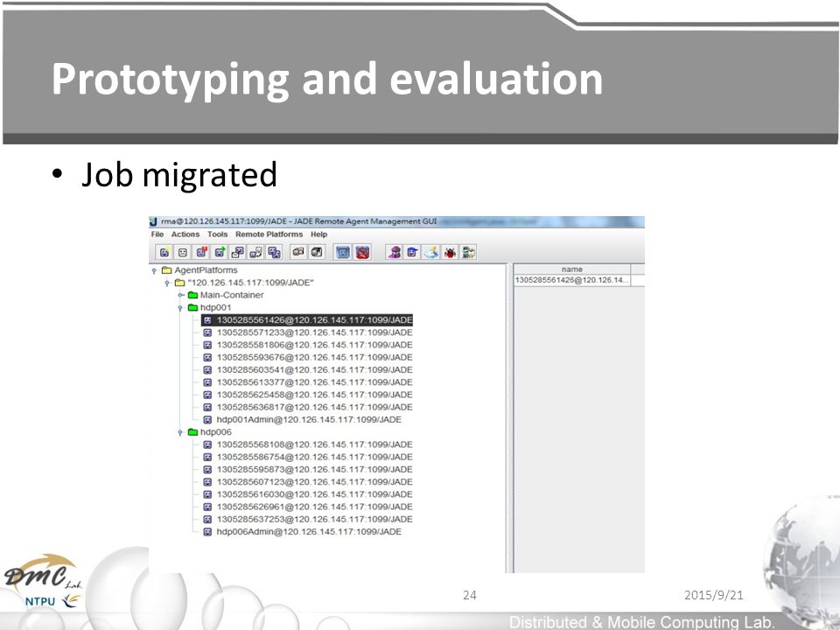Viewport: 840px width, 630px height.
Task: Collapse the 120.126.145.117:1099/JADE platform node
Action: click(x=167, y=283)
